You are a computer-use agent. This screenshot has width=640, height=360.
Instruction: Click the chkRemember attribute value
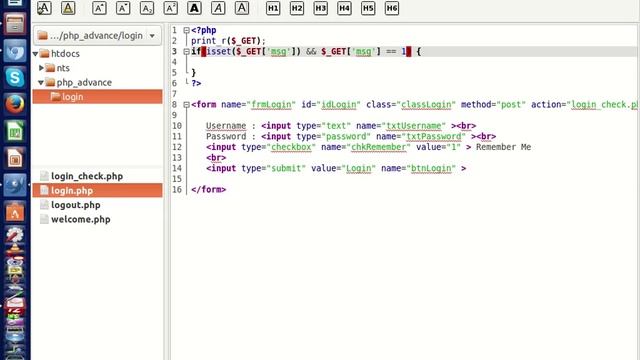click(378, 147)
